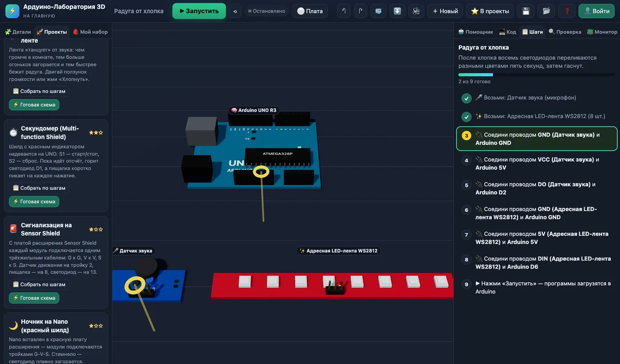Click the highlighted GND pin on Arduino board
This screenshot has height=364, width=620.
point(261,172)
